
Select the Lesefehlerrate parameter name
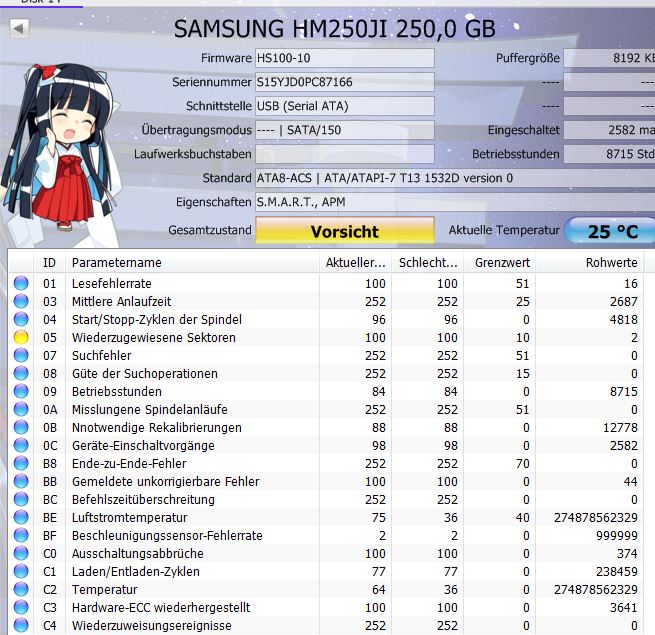click(112, 283)
